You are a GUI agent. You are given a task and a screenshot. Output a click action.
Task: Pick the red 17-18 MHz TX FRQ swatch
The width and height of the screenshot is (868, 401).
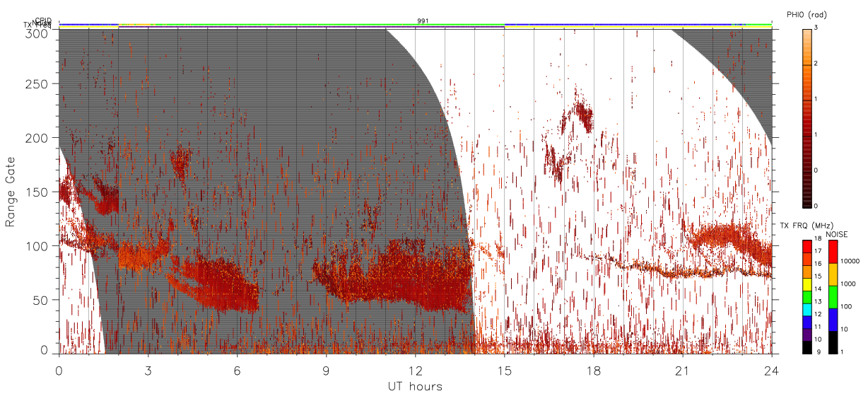pyautogui.click(x=808, y=246)
